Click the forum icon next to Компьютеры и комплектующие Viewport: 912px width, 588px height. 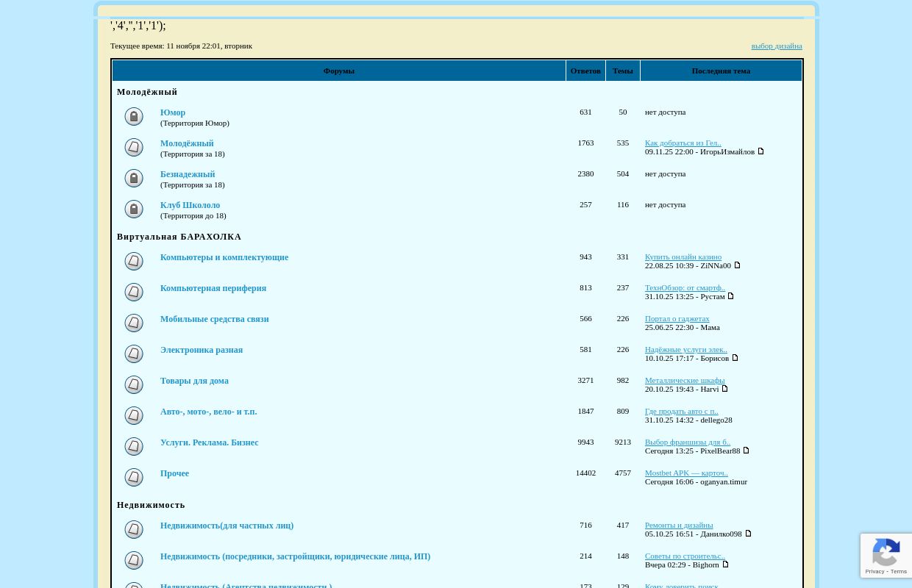coord(134,262)
